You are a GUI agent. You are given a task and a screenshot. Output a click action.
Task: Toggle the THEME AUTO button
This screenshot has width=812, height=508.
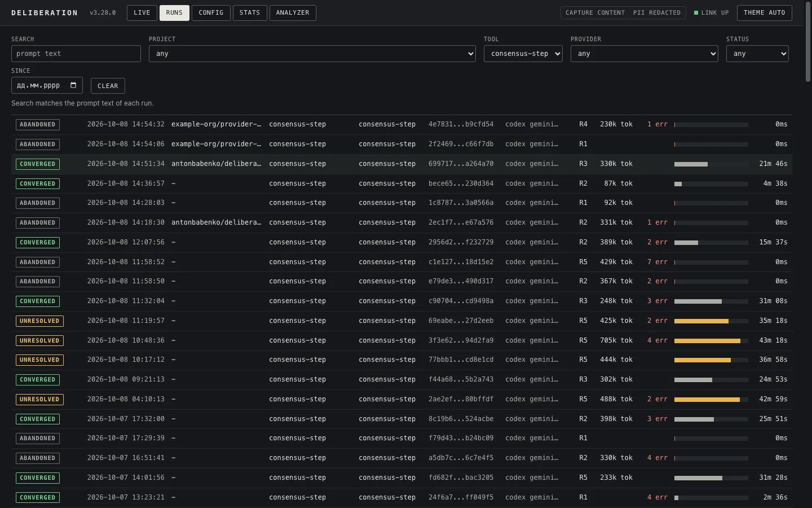point(764,12)
